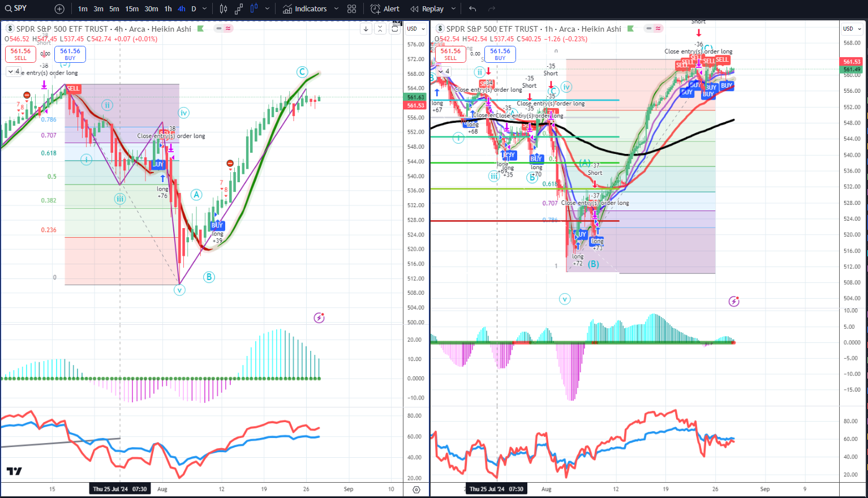Image resolution: width=868 pixels, height=498 pixels.
Task: Create an Alert
Action: tap(385, 9)
